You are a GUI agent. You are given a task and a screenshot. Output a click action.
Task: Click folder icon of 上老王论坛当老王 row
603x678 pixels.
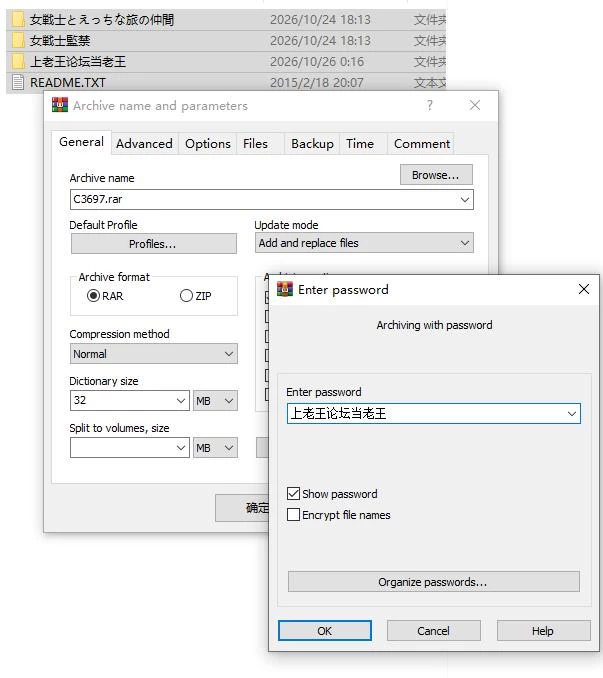18,61
